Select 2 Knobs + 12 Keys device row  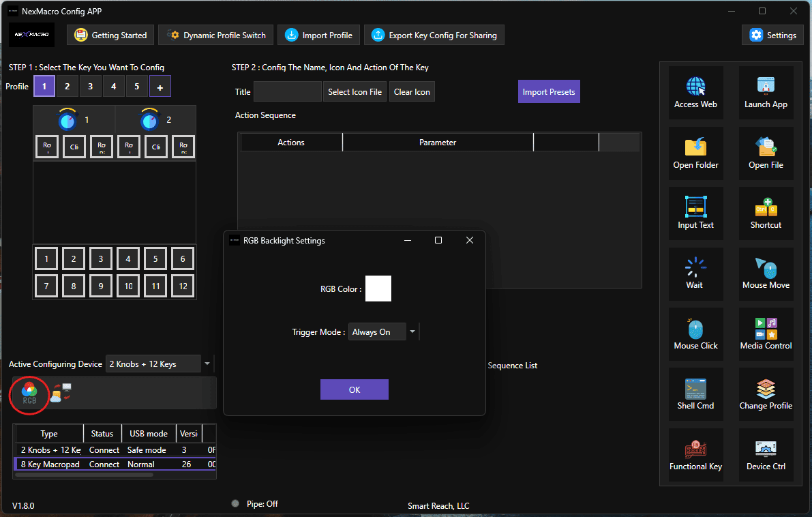[x=115, y=449]
